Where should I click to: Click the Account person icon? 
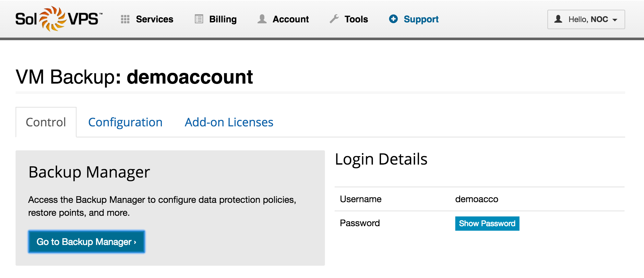pyautogui.click(x=262, y=19)
